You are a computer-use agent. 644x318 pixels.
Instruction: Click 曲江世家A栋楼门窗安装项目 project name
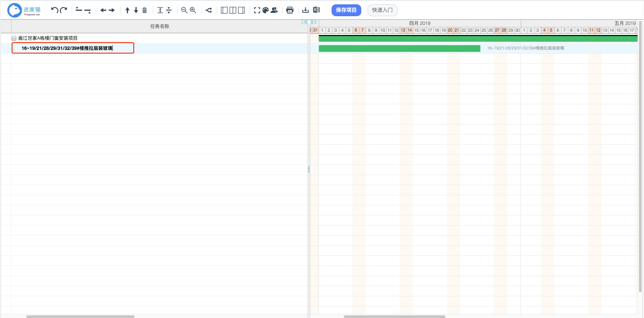48,38
